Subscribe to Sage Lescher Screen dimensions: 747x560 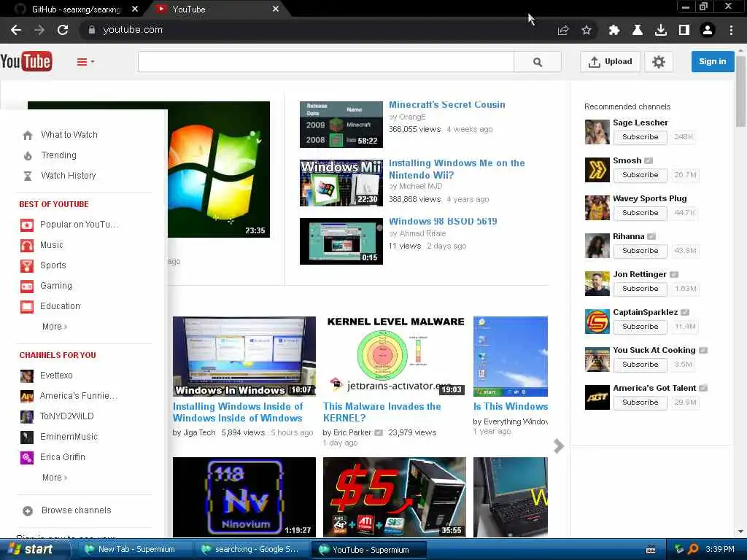pyautogui.click(x=640, y=137)
